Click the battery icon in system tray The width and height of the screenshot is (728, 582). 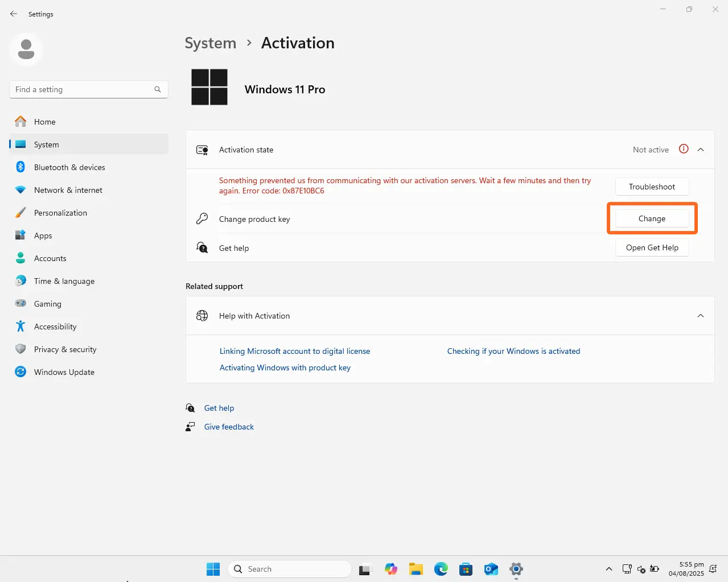click(x=655, y=569)
